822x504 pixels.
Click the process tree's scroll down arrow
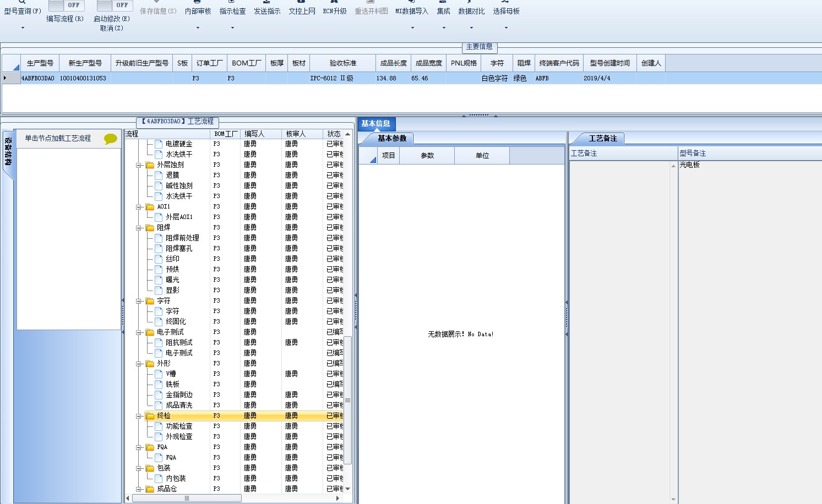347,489
